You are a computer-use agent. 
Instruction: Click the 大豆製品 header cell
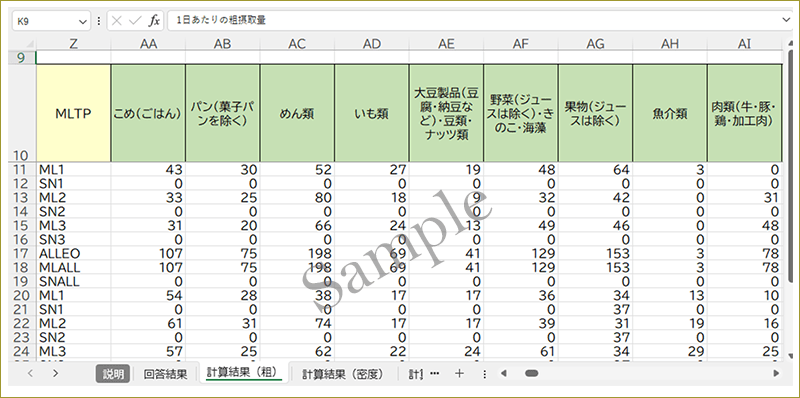446,113
